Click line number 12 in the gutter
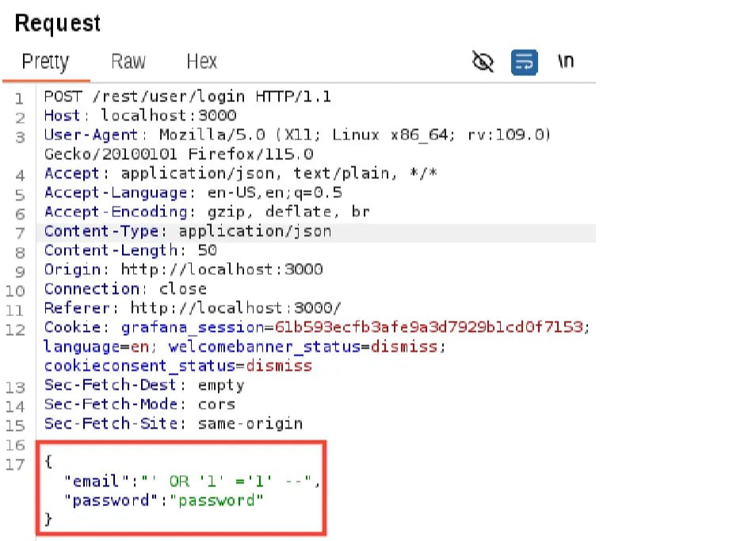756x541 pixels. tap(15, 330)
